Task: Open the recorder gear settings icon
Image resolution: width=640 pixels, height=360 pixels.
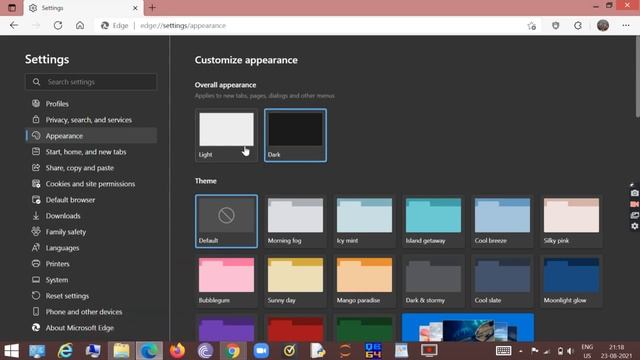Action: click(634, 226)
